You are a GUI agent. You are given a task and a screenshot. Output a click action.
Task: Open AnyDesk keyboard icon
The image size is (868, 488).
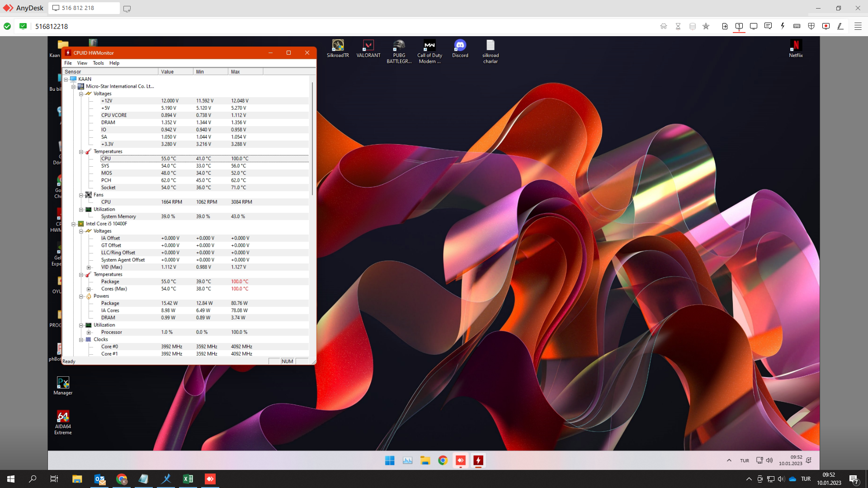click(x=797, y=26)
